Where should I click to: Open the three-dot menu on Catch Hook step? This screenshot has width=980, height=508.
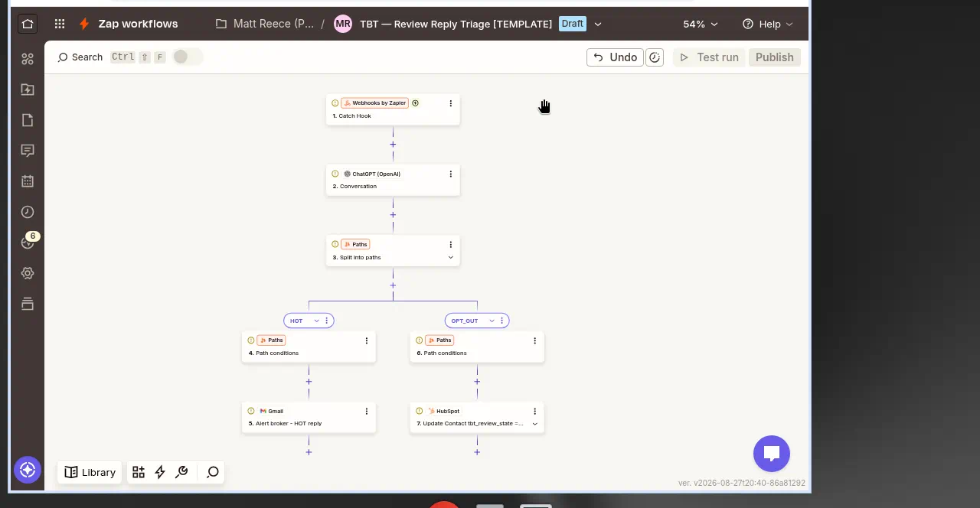(x=450, y=103)
